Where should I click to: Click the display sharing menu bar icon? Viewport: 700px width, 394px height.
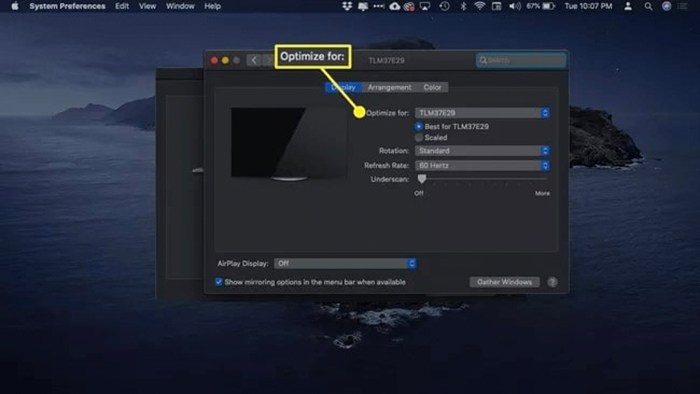click(362, 6)
